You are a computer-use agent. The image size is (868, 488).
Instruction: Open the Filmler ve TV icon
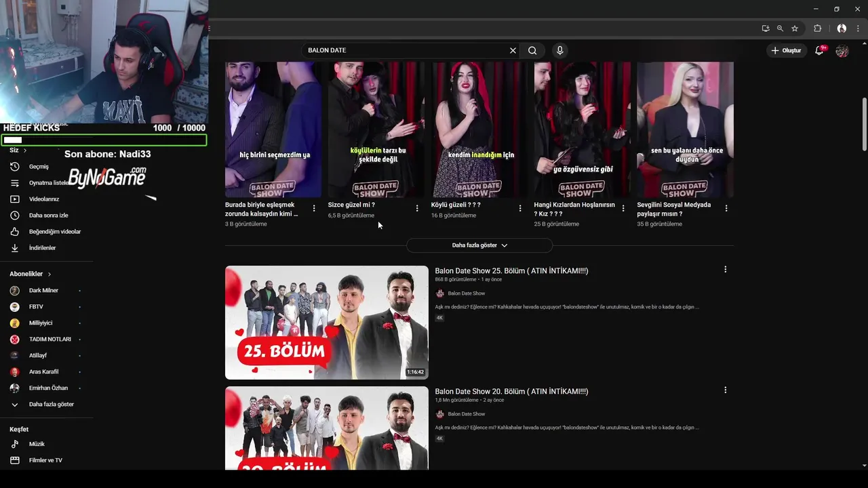coord(15,460)
